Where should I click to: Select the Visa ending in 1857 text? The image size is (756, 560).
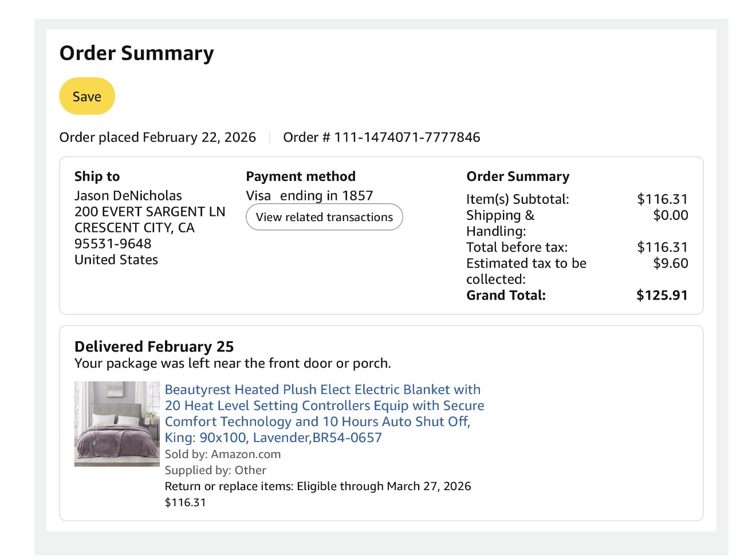pyautogui.click(x=309, y=196)
